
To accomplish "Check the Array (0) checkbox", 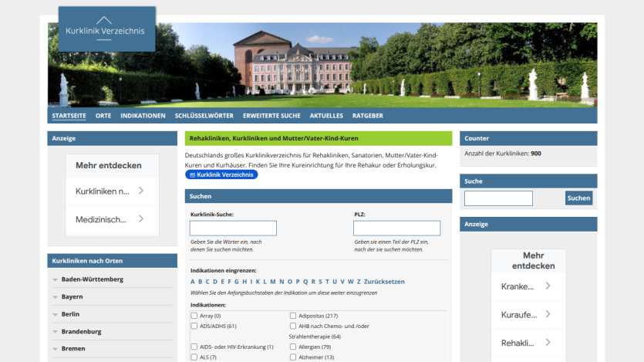I will [194, 316].
